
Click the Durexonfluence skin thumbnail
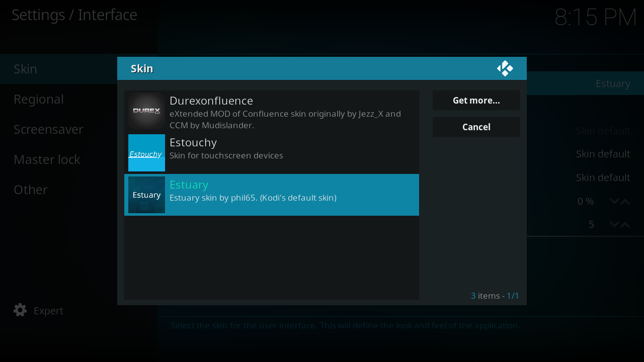point(146,111)
